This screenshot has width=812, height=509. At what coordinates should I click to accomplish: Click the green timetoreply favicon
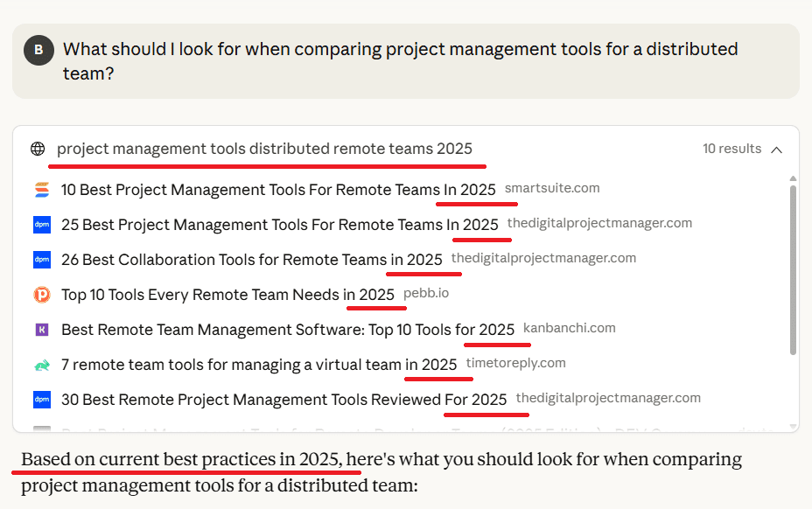pos(41,365)
